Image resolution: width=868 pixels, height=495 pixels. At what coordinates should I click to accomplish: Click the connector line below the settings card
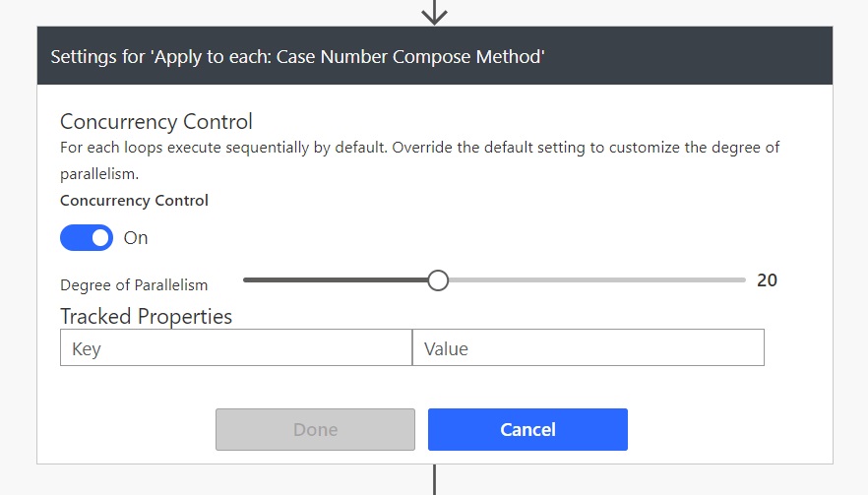tap(435, 479)
